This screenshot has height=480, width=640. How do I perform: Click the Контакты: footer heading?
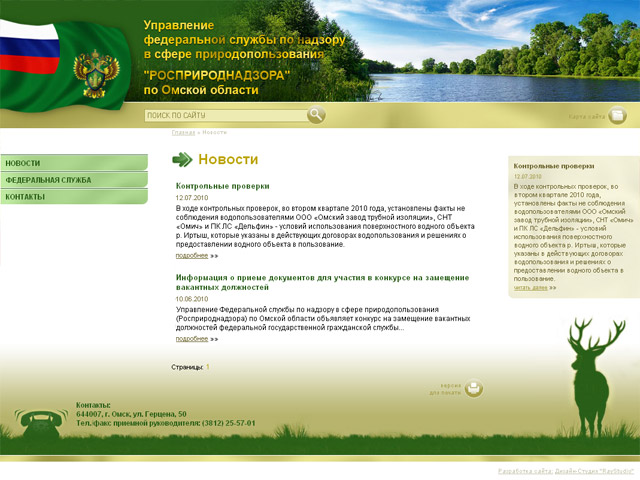tap(93, 405)
